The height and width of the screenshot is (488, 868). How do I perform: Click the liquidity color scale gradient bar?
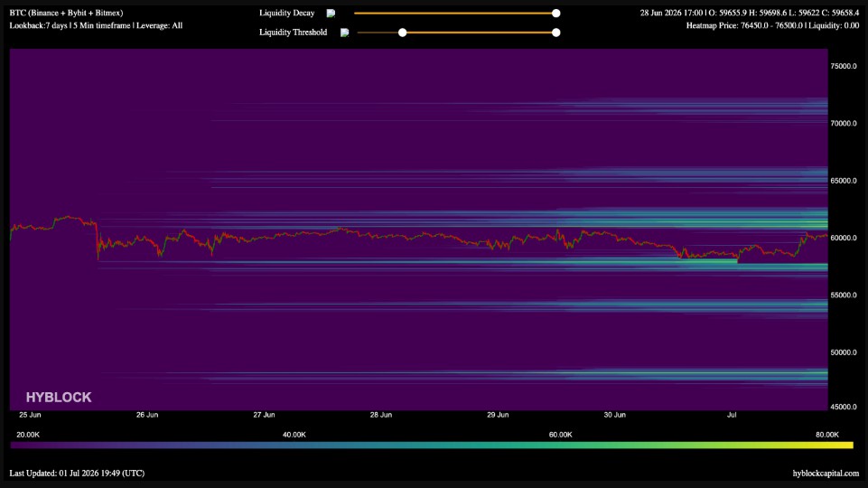pos(432,445)
